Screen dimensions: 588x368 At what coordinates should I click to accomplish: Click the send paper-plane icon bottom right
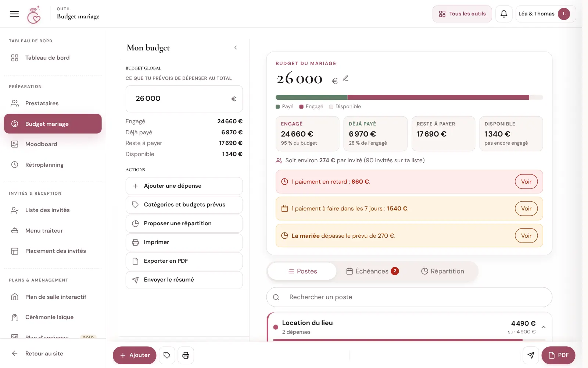click(531, 355)
